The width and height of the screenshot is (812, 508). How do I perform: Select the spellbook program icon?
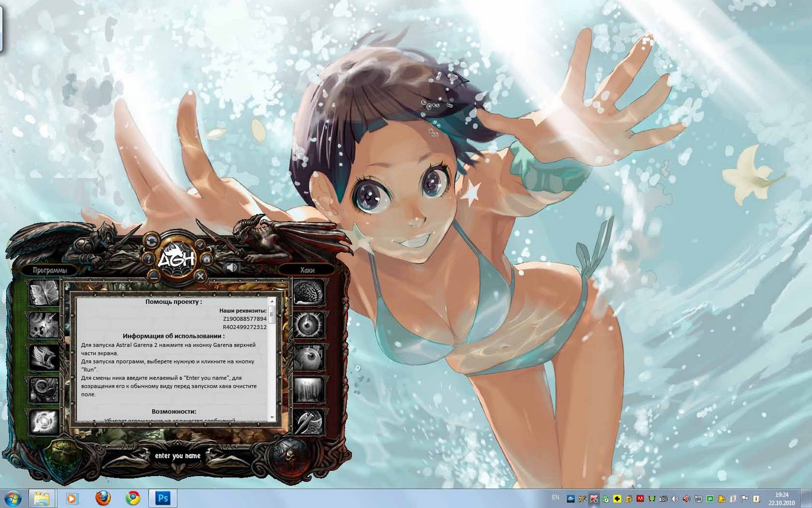coord(44,294)
